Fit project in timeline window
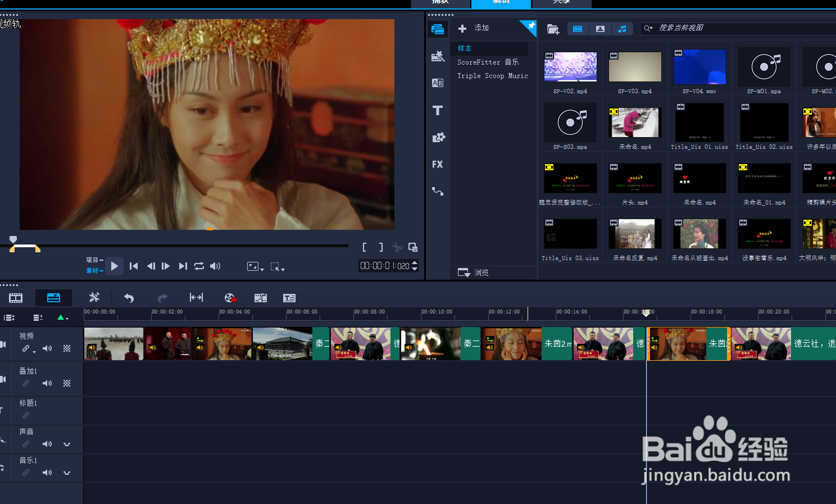This screenshot has width=836, height=504. click(196, 297)
